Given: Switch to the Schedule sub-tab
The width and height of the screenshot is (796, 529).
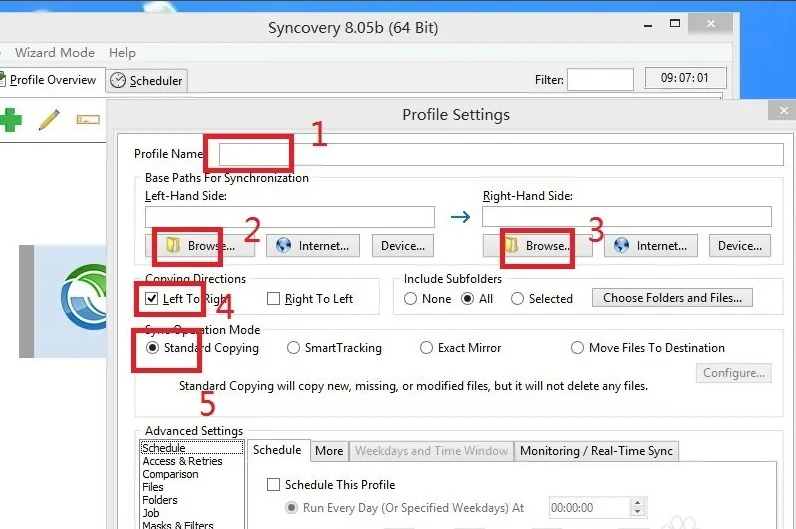Looking at the screenshot, I should click(277, 450).
